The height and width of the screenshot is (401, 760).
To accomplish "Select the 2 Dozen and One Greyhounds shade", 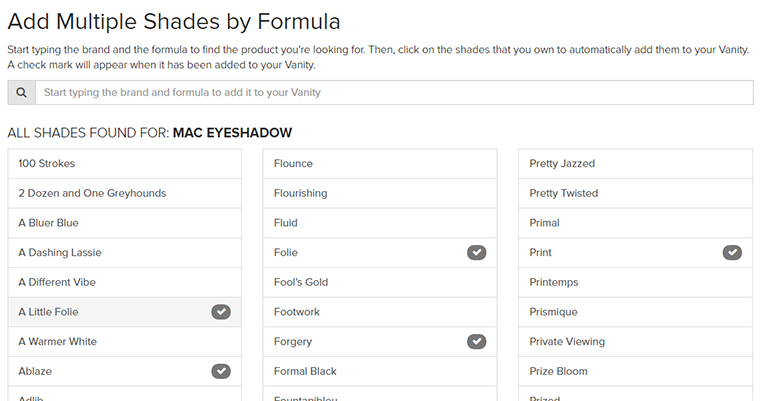I will pos(125,193).
